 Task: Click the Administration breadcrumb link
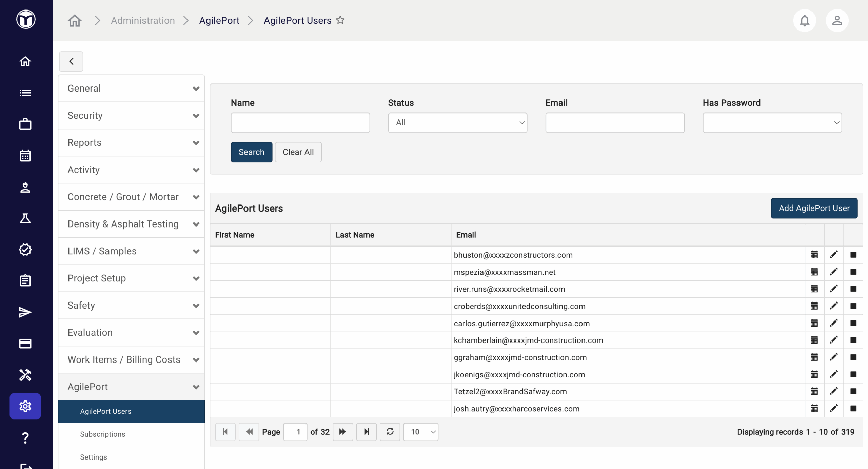click(143, 20)
